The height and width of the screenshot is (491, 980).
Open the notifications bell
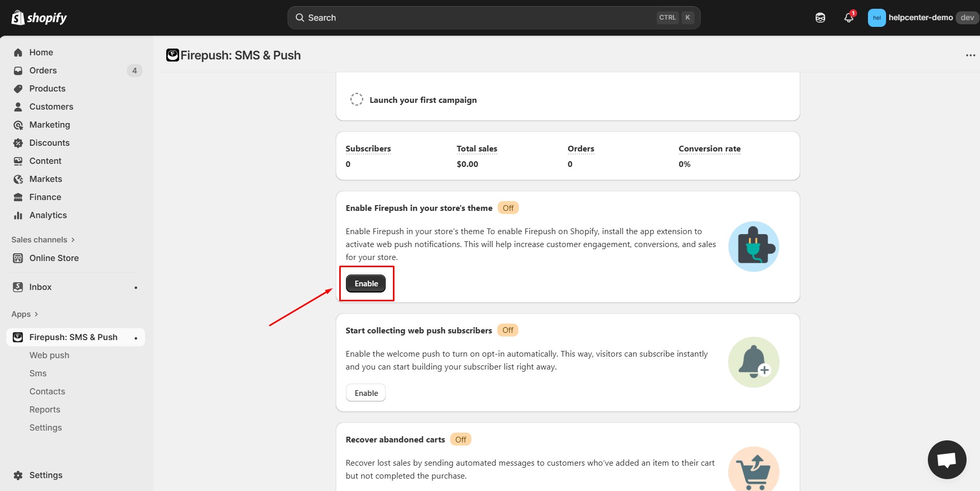click(x=848, y=18)
